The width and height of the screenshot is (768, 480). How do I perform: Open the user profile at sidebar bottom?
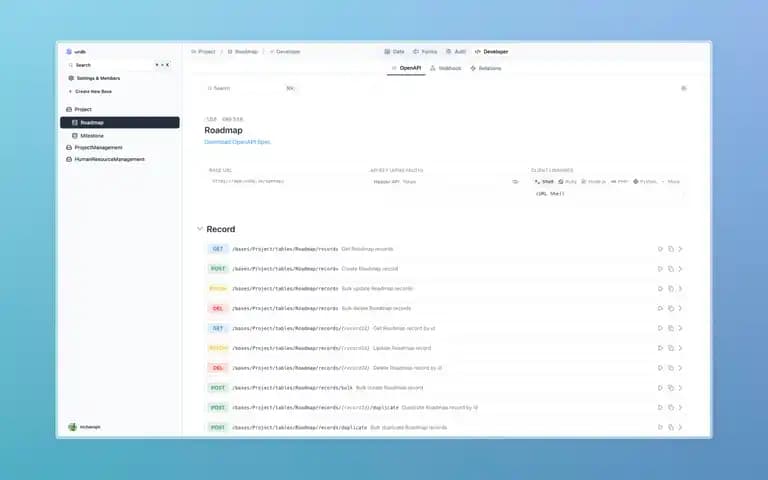click(84, 427)
